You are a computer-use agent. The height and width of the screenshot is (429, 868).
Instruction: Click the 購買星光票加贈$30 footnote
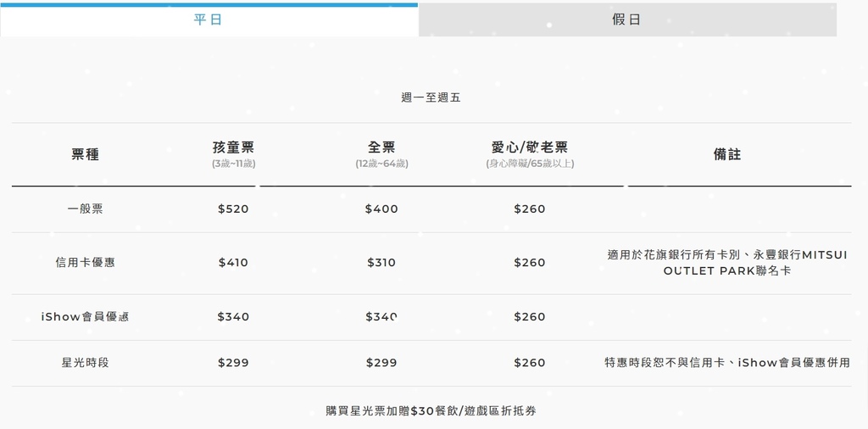pos(431,411)
